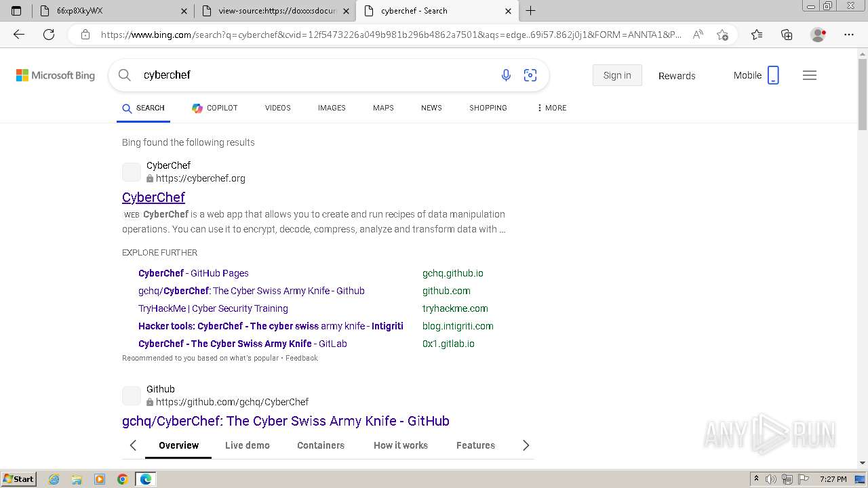Open the Live demo tab
The height and width of the screenshot is (488, 868).
pyautogui.click(x=248, y=445)
